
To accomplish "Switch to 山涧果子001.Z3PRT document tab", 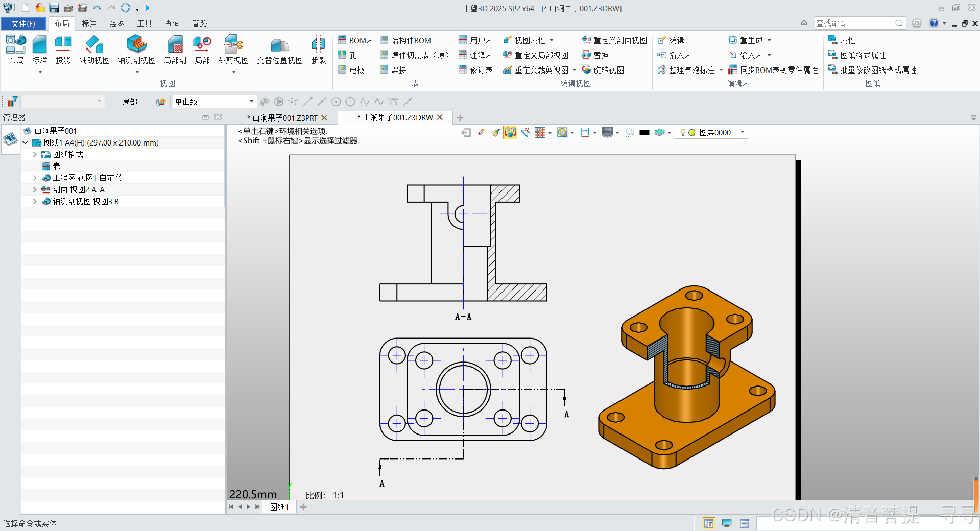I will pos(282,118).
